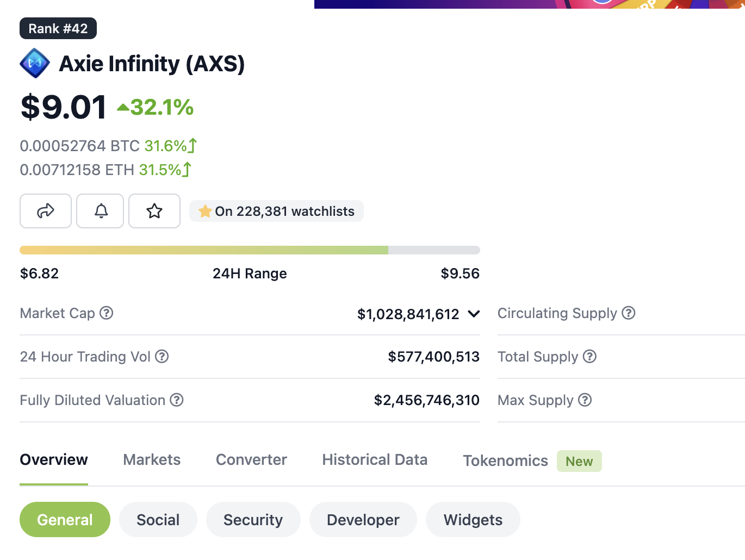Open the Tokenomics tab
Image resolution: width=745 pixels, height=560 pixels.
click(x=506, y=461)
